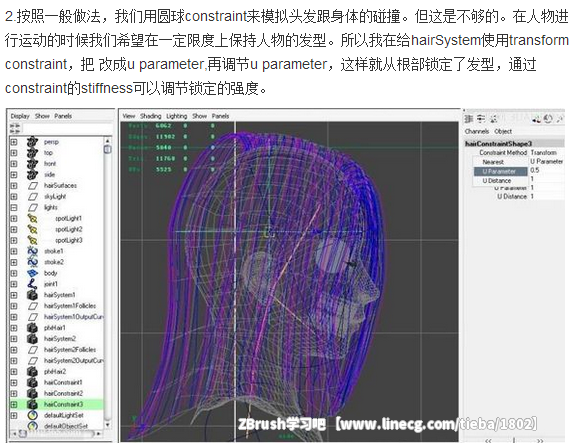Click the defaultLightSet set icon
This screenshot has height=443, width=580.
33,415
